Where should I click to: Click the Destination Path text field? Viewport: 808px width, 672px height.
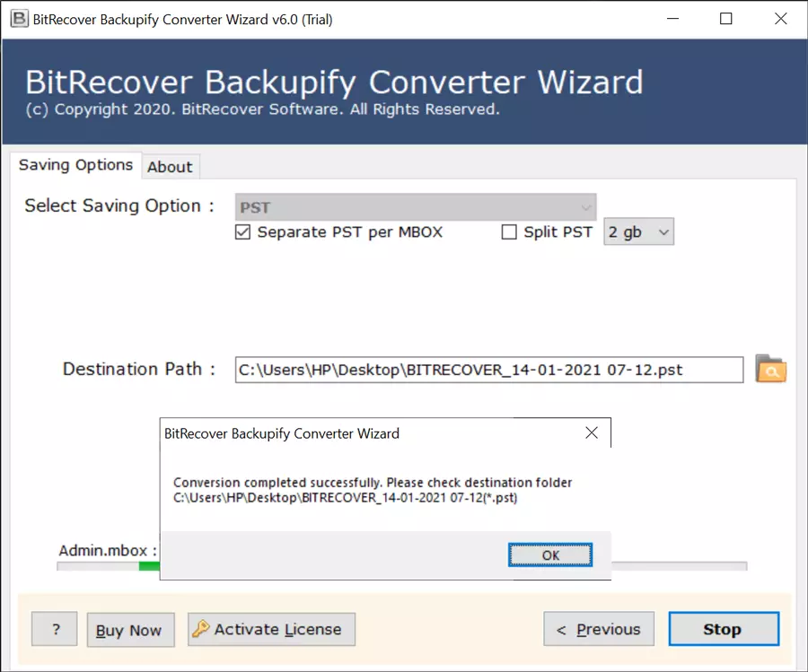coord(489,370)
